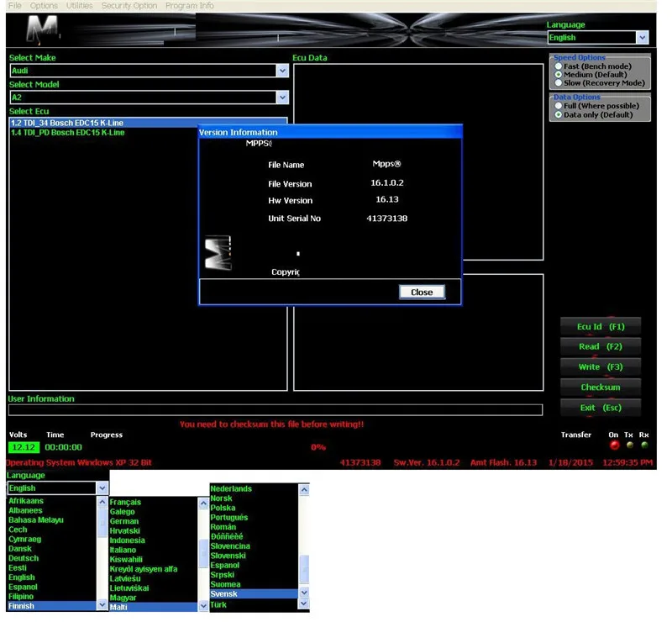672x622 pixels.
Task: Click the Rx transfer indicator light
Action: click(644, 445)
